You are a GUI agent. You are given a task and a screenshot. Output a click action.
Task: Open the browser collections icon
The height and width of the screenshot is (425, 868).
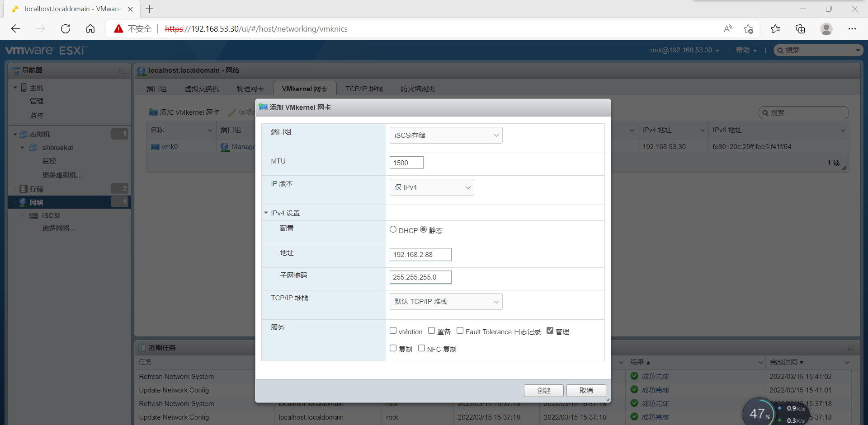tap(800, 29)
